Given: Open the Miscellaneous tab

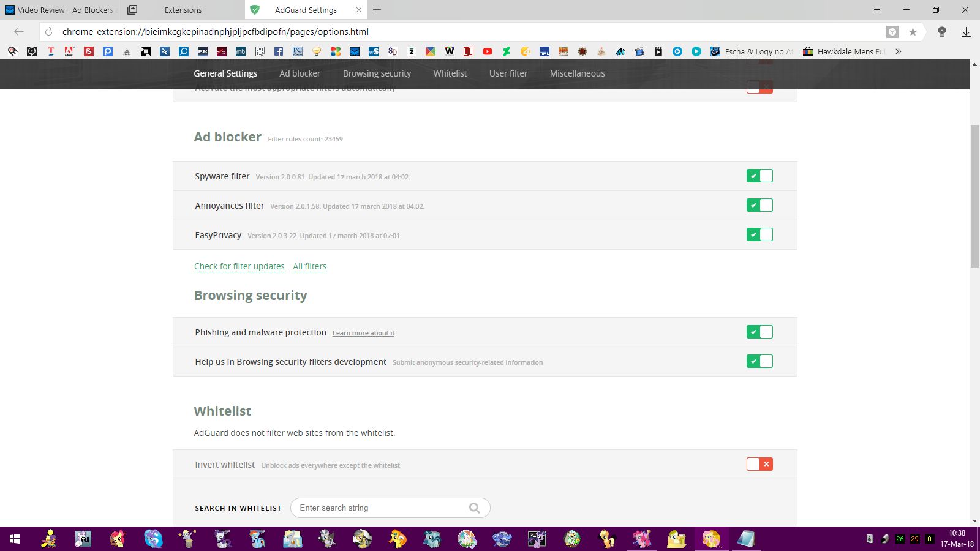Looking at the screenshot, I should (577, 73).
